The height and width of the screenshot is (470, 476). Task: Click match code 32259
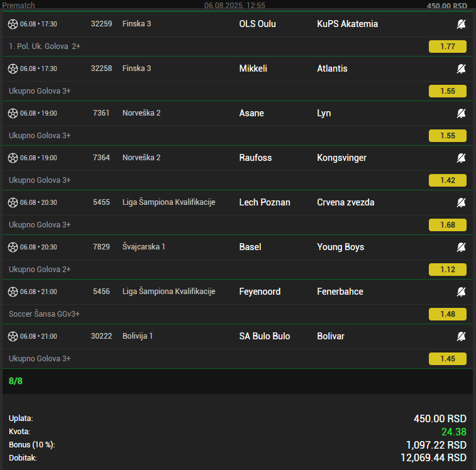click(101, 24)
